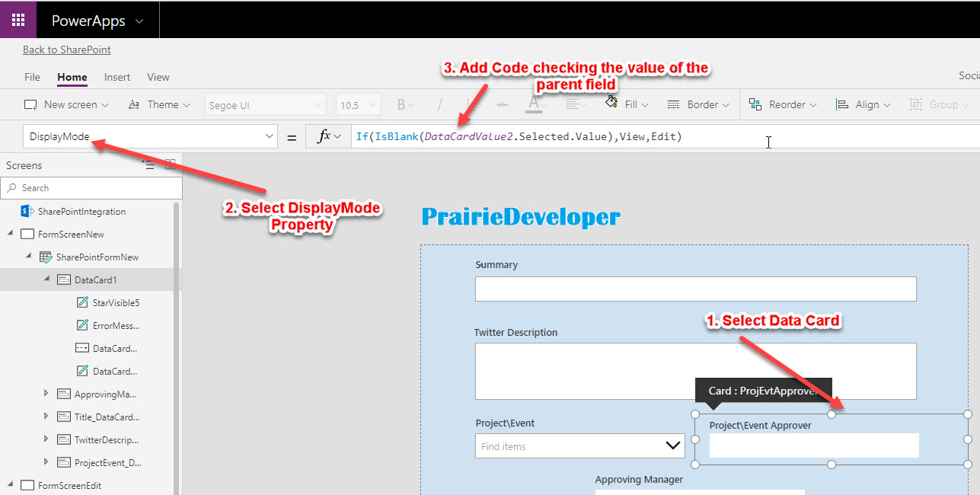Switch to the View tab

[x=158, y=77]
